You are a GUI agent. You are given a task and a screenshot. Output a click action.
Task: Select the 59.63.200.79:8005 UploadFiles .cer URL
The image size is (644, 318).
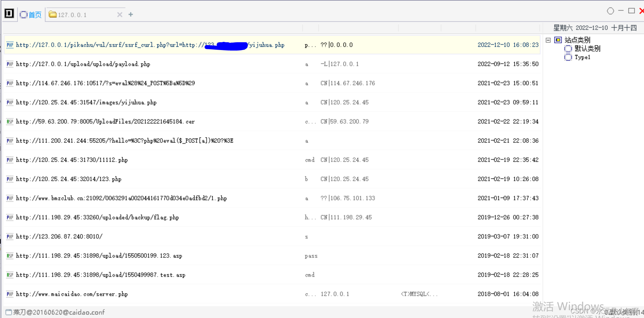pos(105,121)
